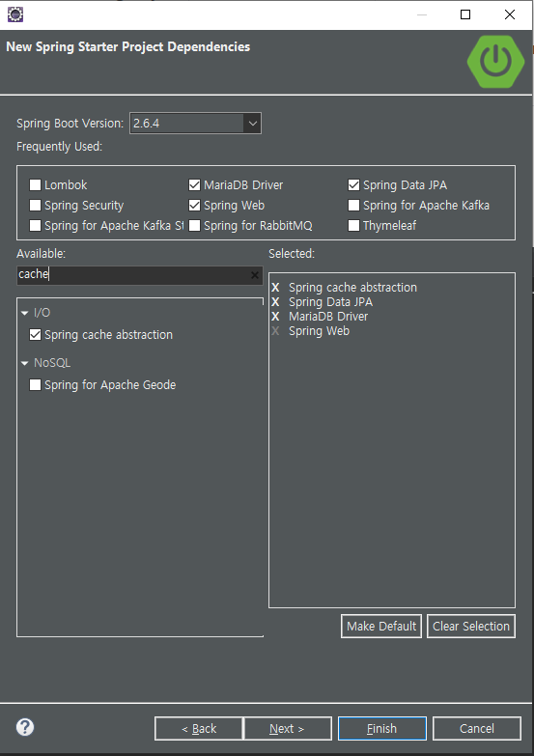Image resolution: width=534 pixels, height=756 pixels.
Task: Click the Spring Boot power logo
Action: (x=496, y=62)
